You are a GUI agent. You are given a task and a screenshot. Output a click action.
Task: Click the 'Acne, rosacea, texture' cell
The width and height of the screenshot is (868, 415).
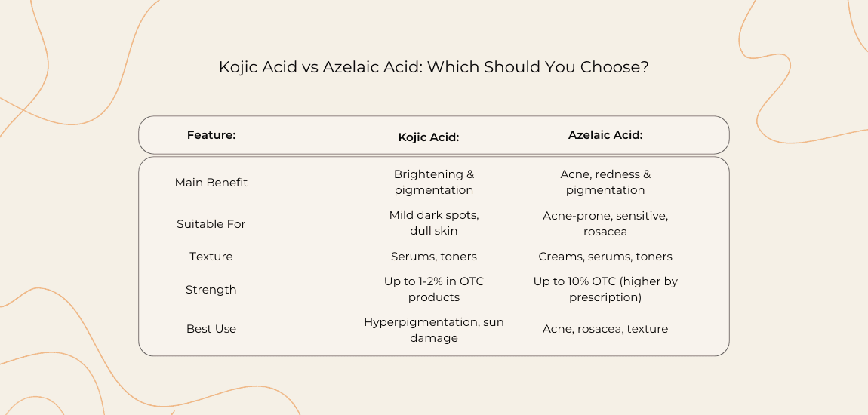[x=605, y=329]
